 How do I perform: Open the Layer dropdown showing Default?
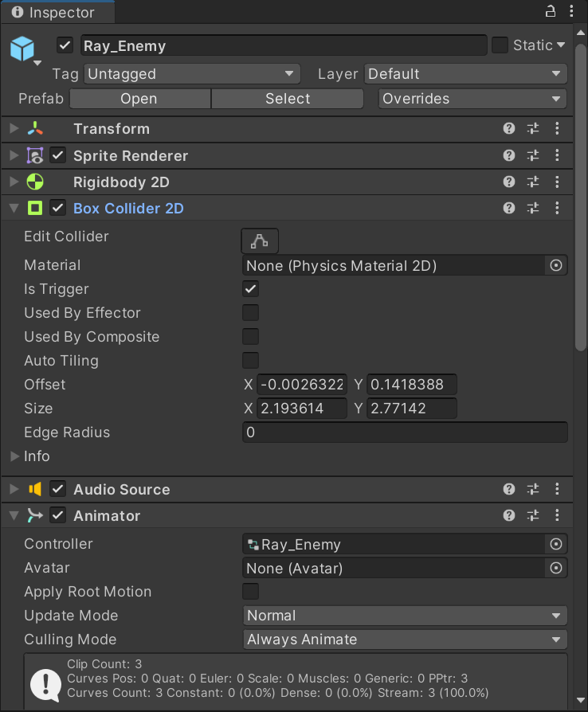[x=465, y=73]
